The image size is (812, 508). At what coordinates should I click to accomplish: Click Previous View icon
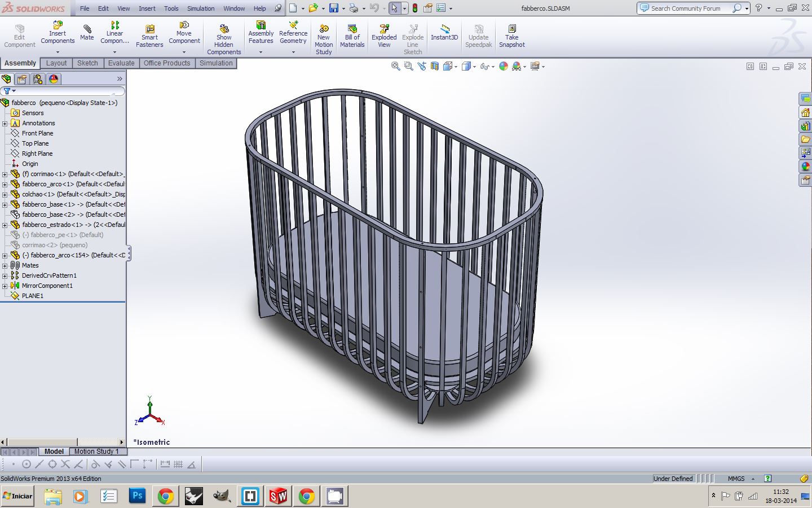pos(422,66)
